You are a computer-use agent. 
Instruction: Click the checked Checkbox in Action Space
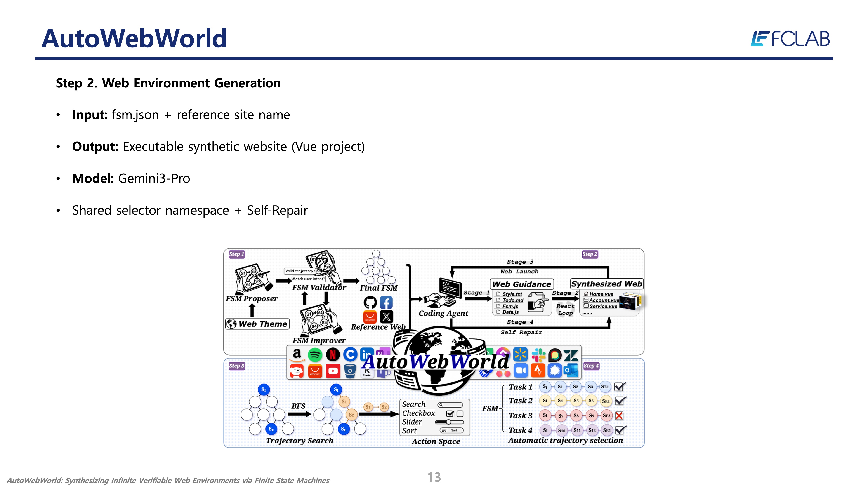click(450, 414)
